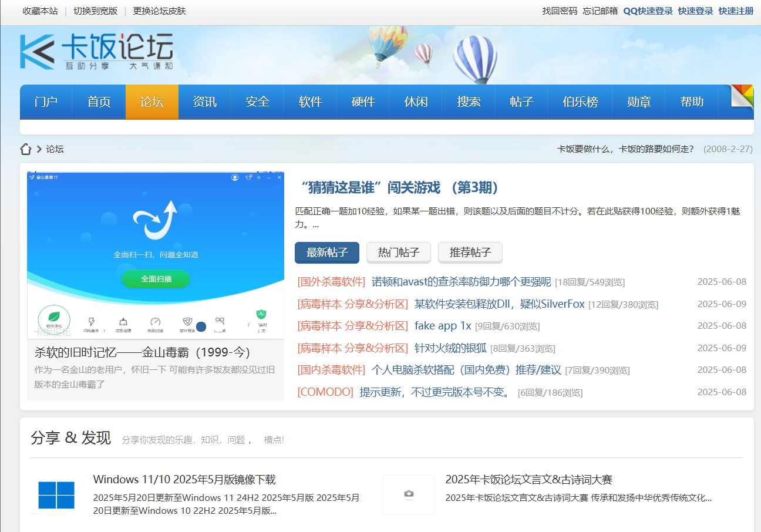The width and height of the screenshot is (761, 532).
Task: Switch to the 推荐帖子 tab
Action: coord(470,252)
